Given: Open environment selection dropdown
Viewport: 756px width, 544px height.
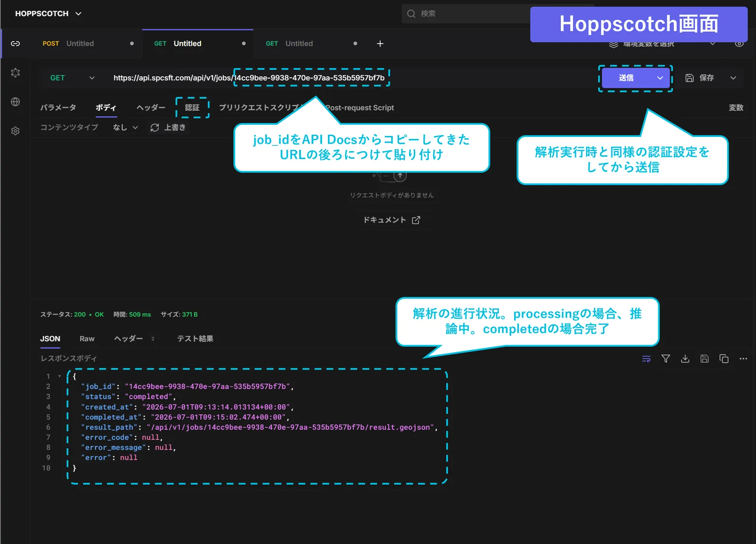Looking at the screenshot, I should pos(663,44).
